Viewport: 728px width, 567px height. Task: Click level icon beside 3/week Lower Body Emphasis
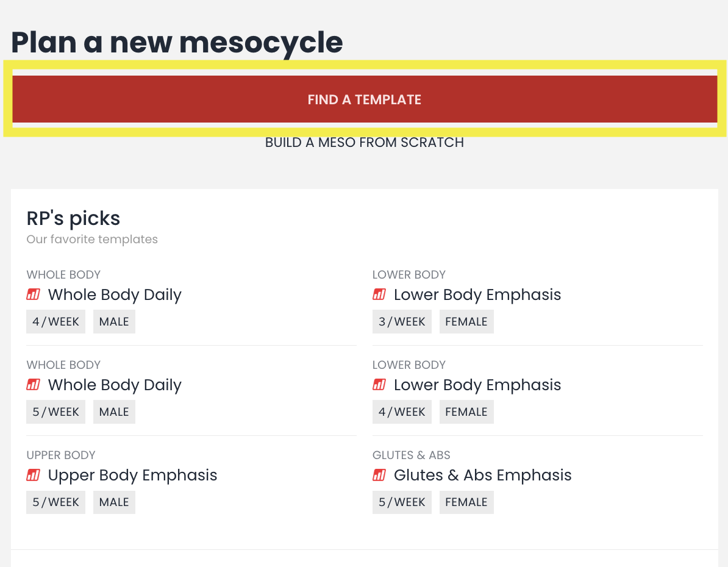pyautogui.click(x=379, y=295)
